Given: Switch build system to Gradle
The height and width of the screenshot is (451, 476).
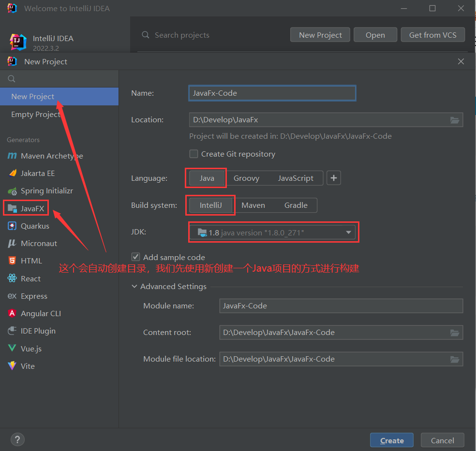Looking at the screenshot, I should (296, 205).
